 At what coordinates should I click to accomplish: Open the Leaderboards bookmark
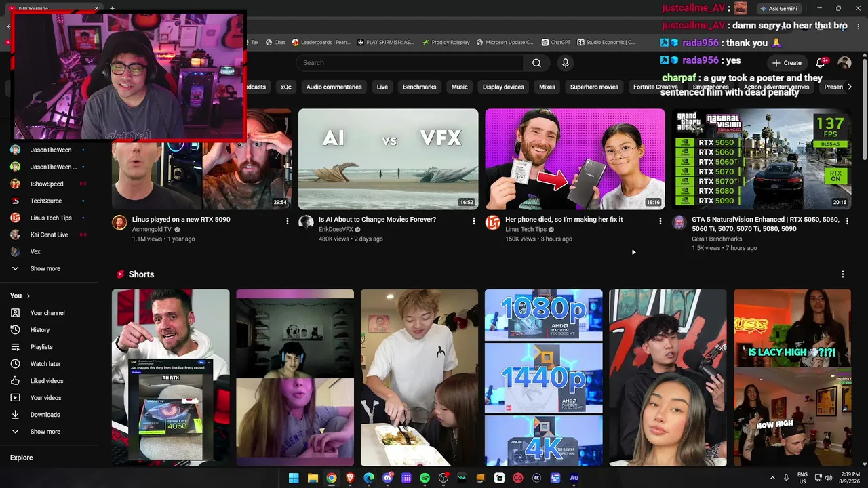point(321,42)
